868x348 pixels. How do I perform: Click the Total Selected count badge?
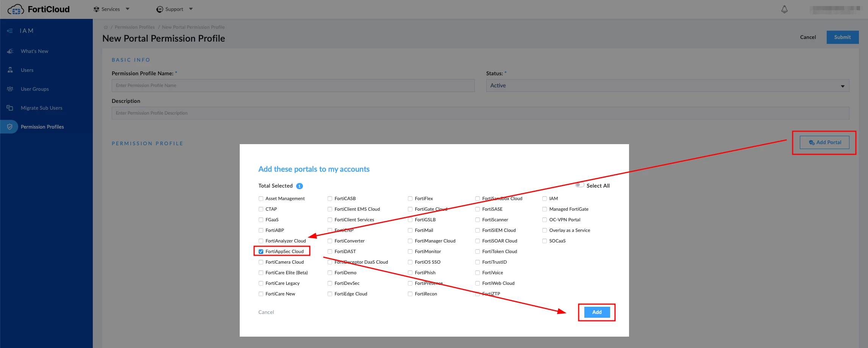pyautogui.click(x=299, y=186)
